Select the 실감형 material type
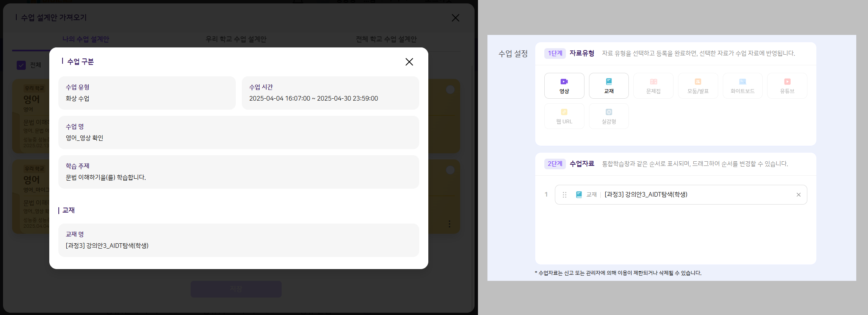Viewport: 868px width, 315px height. click(609, 116)
